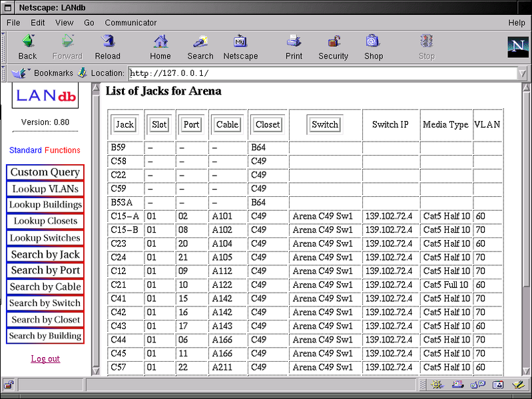This screenshot has height=399, width=532.
Task: Click the down arrow of the main page scrollbar
Action: click(x=526, y=371)
